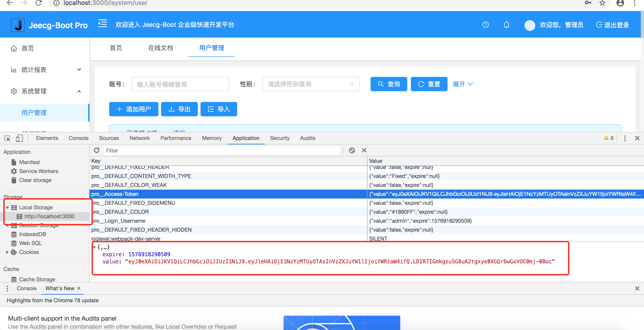Collapse the Local Storage tree node
Screen dimensions: 644x330
(8, 207)
